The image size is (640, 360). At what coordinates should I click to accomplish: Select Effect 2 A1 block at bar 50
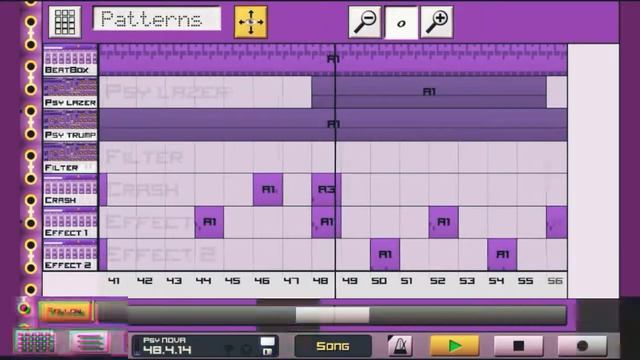pos(385,255)
